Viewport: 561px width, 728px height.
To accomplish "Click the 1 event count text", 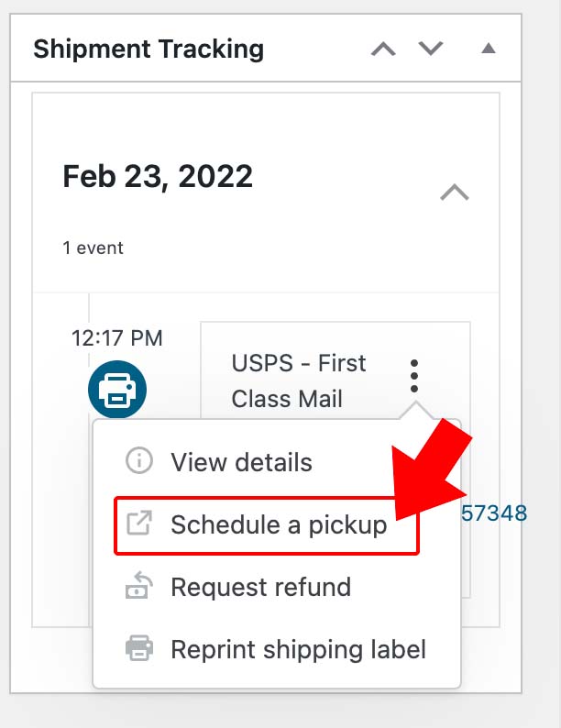I will coord(93,248).
